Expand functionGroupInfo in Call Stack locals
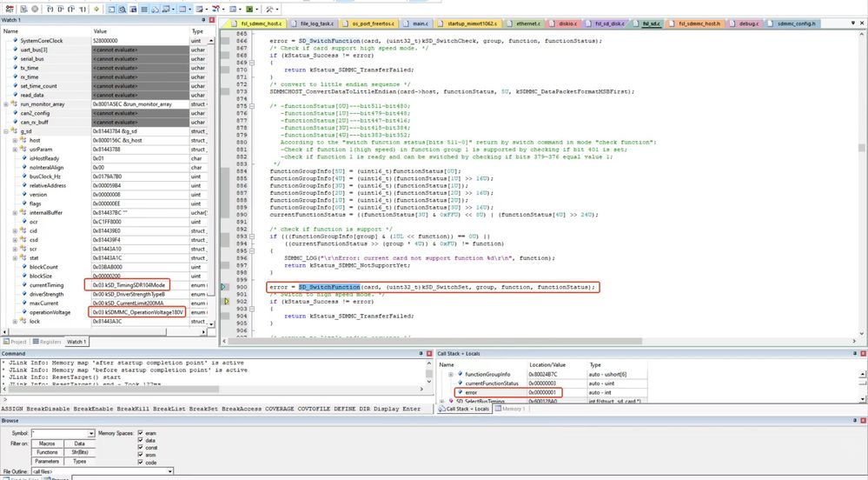Viewport: 868px width, 480px height. (x=451, y=375)
